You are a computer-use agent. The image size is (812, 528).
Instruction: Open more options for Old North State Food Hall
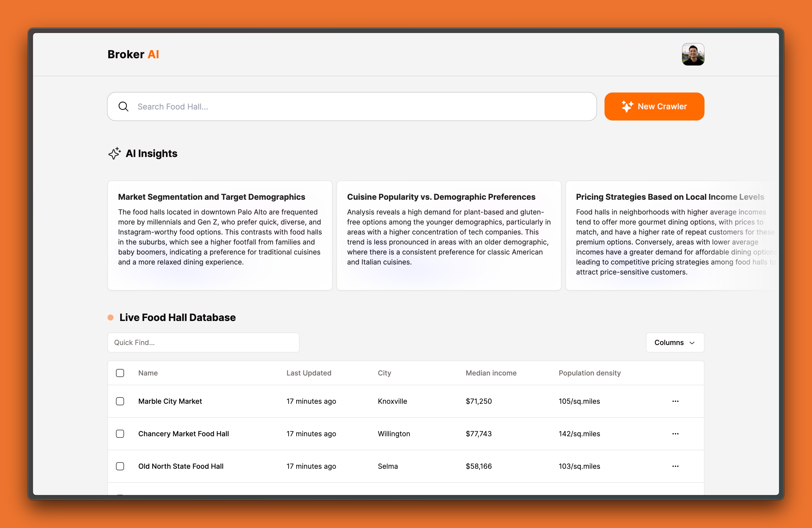675,466
